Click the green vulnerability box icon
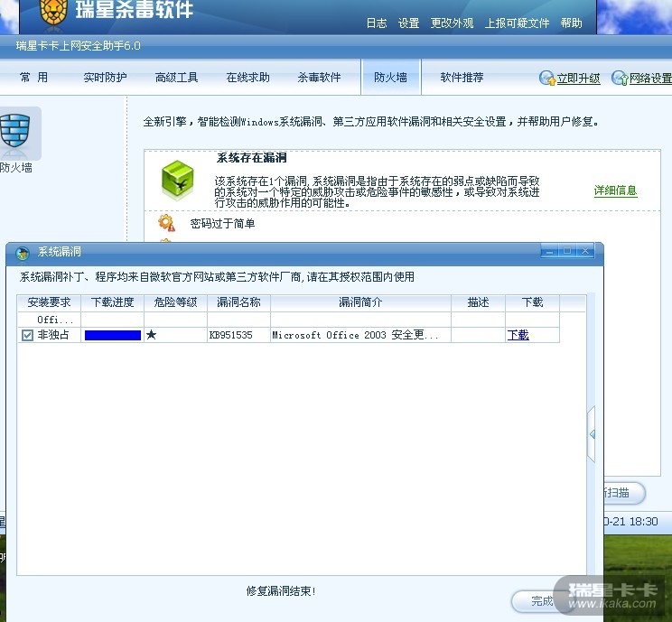This screenshot has width=672, height=622. (x=177, y=181)
